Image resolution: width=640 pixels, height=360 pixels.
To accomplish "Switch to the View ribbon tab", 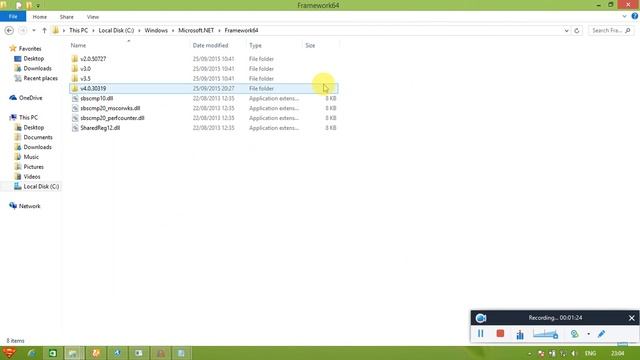I will pyautogui.click(x=93, y=17).
